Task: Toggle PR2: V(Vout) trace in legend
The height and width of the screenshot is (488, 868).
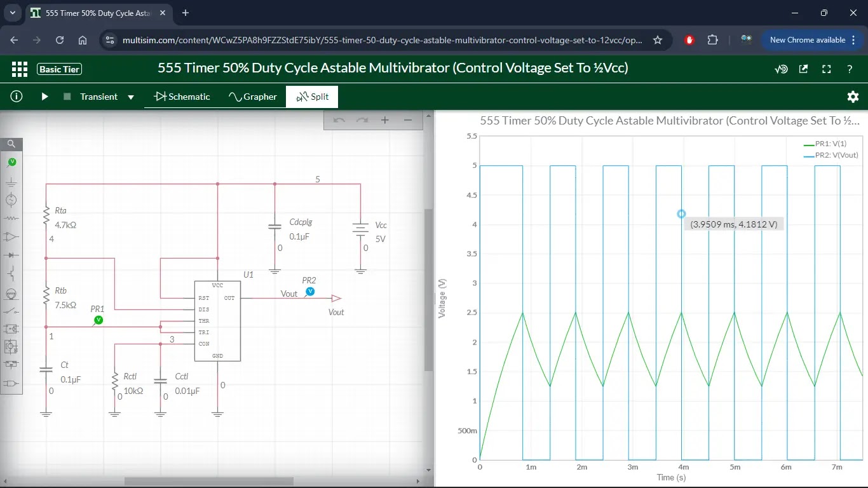Action: tap(832, 155)
